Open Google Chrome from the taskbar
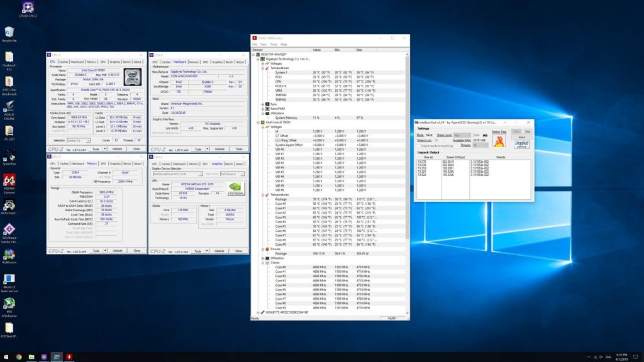Viewport: 644px width, 362px height. [x=19, y=356]
